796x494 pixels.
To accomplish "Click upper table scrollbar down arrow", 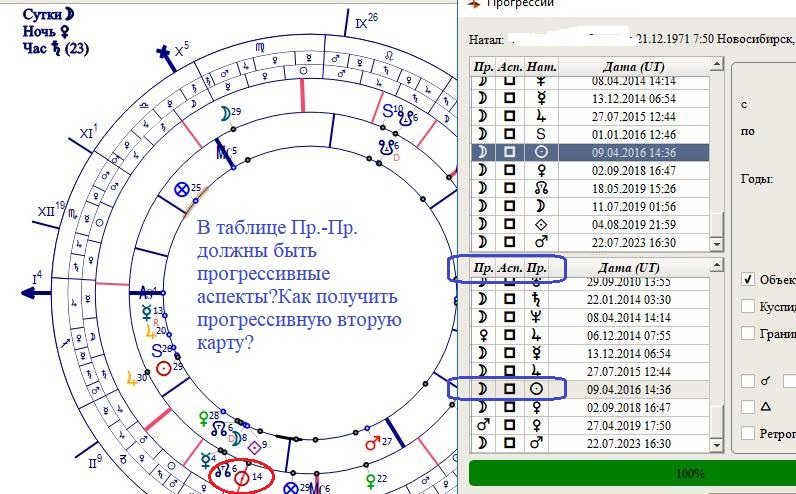I will click(x=716, y=244).
